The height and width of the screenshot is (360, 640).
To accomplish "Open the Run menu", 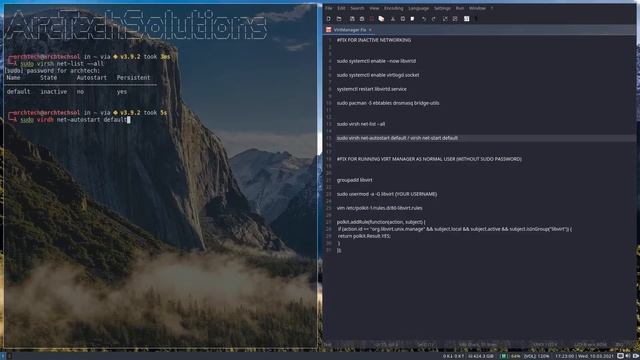I will coord(460,8).
